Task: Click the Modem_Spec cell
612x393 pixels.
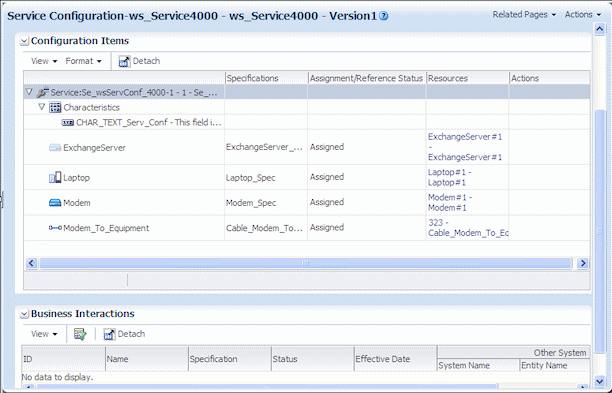Action: click(x=266, y=203)
